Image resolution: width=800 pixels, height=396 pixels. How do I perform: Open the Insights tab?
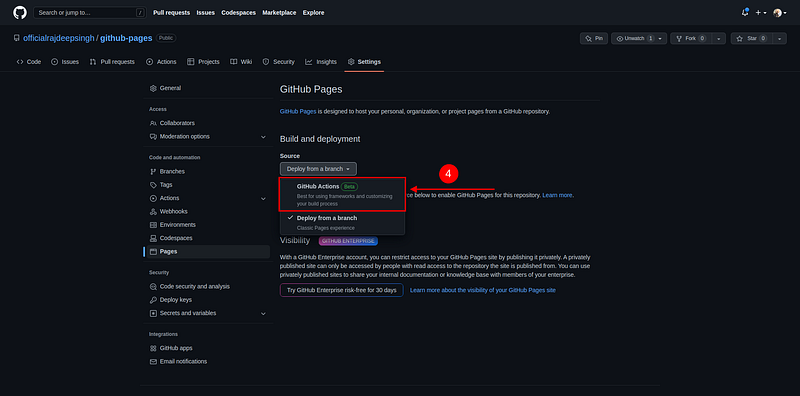click(321, 62)
